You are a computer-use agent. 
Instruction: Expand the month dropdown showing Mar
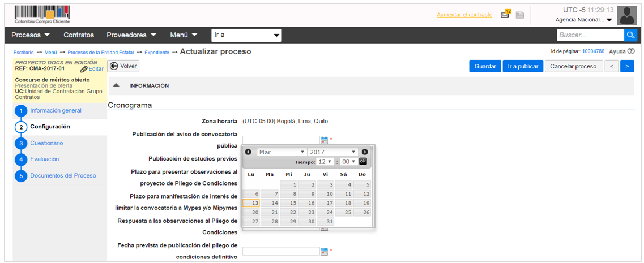coord(282,152)
